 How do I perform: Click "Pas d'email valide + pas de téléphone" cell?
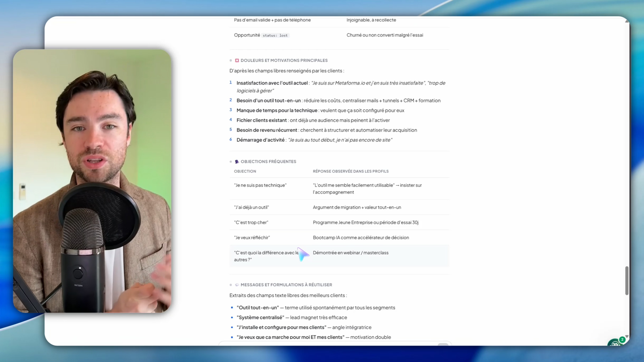click(272, 20)
